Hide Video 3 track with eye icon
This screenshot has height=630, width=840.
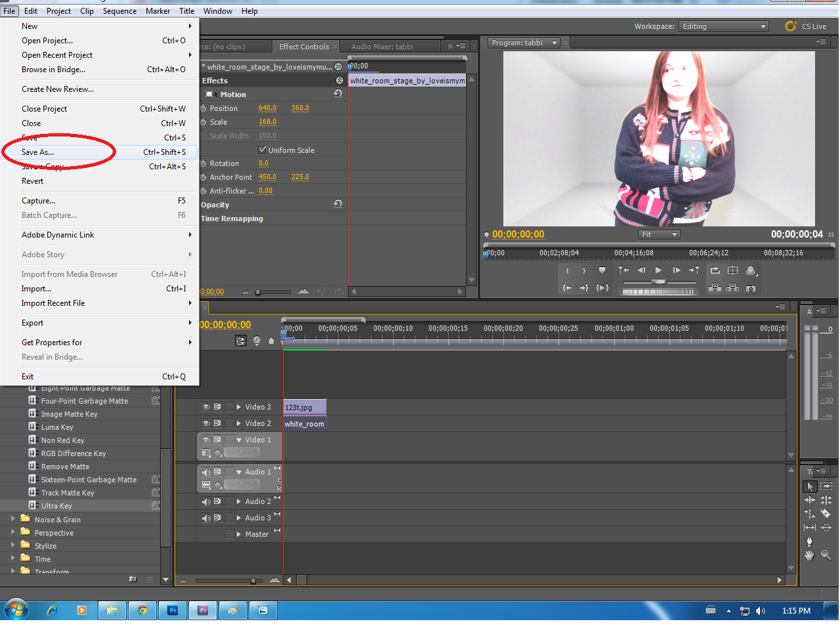tap(206, 407)
